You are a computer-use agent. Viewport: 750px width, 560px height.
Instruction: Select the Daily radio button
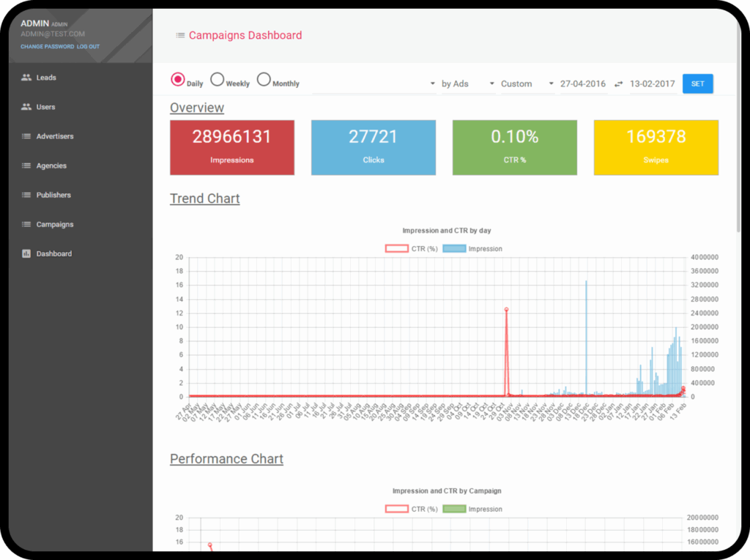(x=177, y=78)
